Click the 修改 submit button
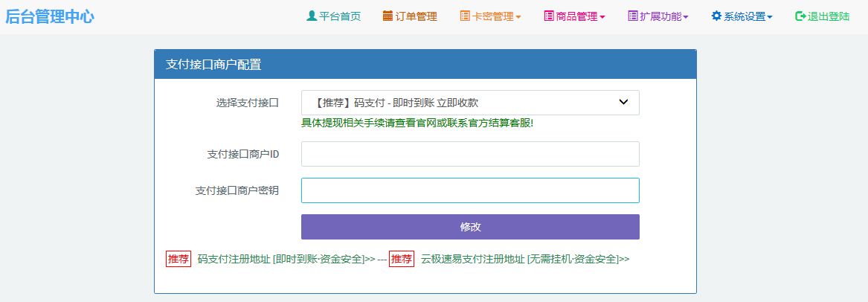This screenshot has height=302, width=868. tap(470, 227)
